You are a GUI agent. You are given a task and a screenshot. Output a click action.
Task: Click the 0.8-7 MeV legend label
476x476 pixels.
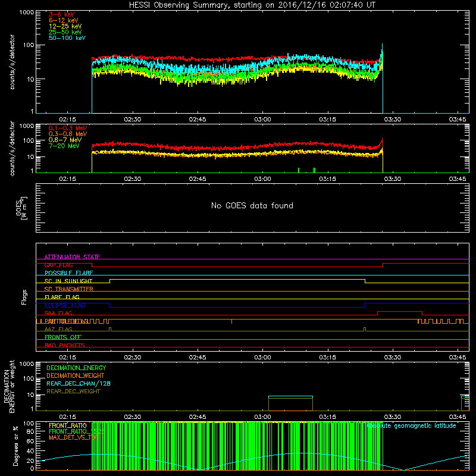65,140
